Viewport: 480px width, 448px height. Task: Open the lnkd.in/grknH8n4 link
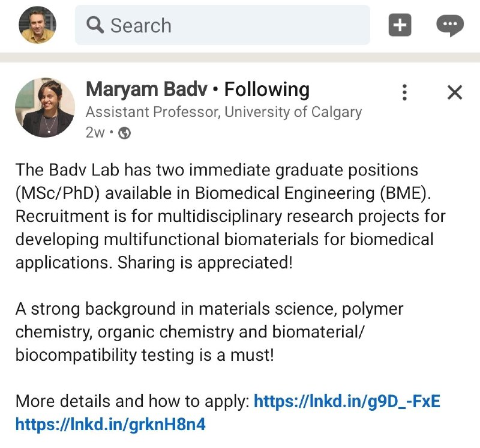point(110,425)
